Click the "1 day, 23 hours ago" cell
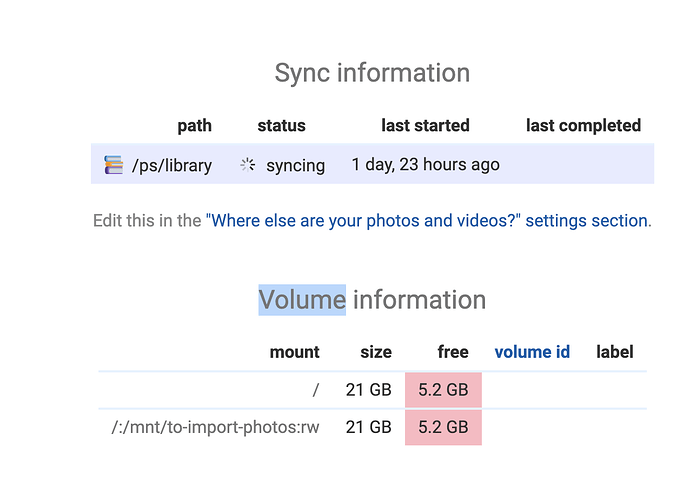This screenshot has width=690, height=480. 426,165
